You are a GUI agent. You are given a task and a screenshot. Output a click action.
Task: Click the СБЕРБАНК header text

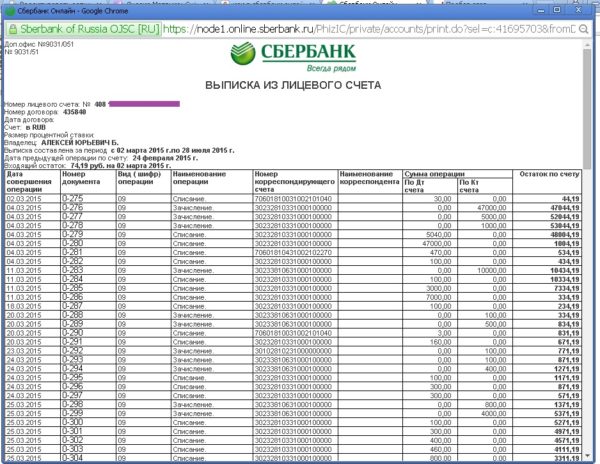click(308, 52)
